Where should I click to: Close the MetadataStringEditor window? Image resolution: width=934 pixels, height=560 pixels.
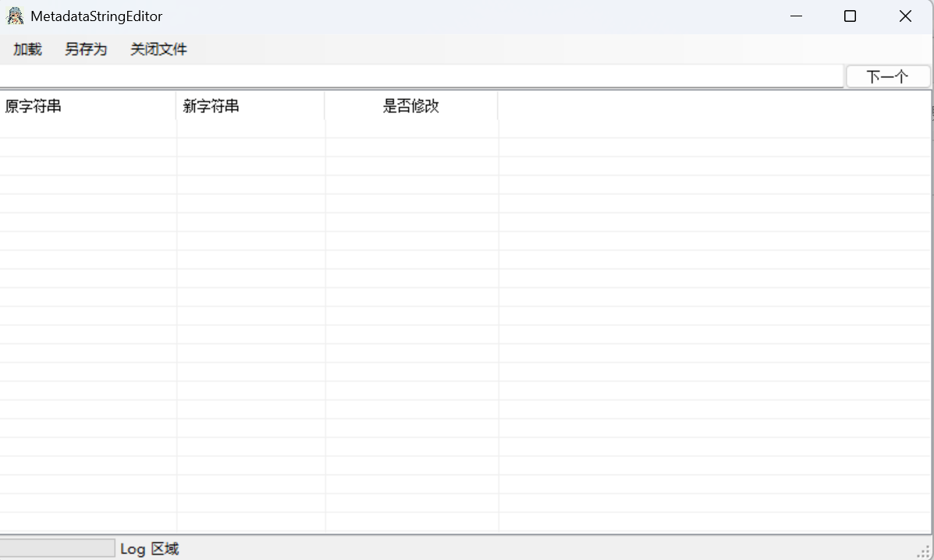904,16
